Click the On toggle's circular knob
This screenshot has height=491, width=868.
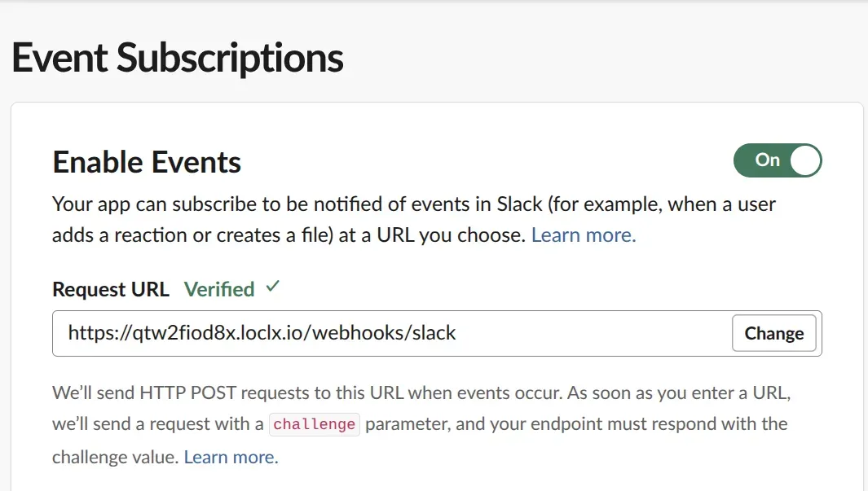(804, 160)
